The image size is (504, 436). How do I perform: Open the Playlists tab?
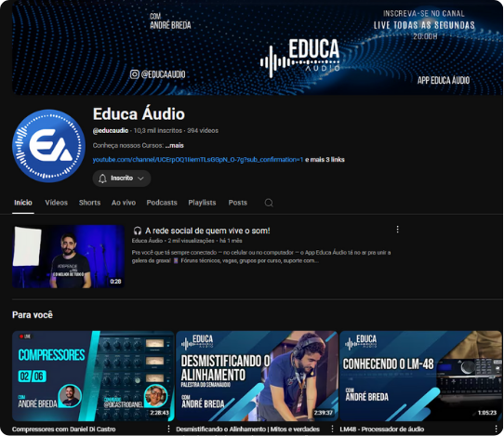(x=202, y=203)
